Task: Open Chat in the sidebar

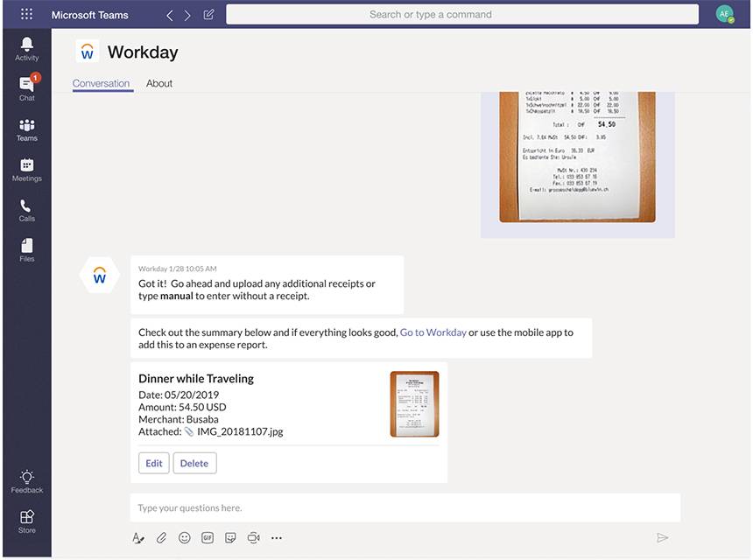Action: [27, 88]
